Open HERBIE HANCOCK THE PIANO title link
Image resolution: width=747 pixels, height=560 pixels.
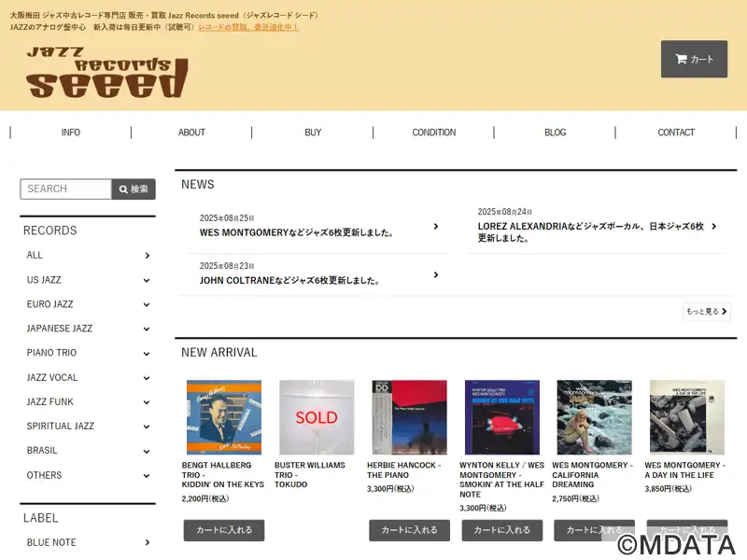click(x=404, y=470)
